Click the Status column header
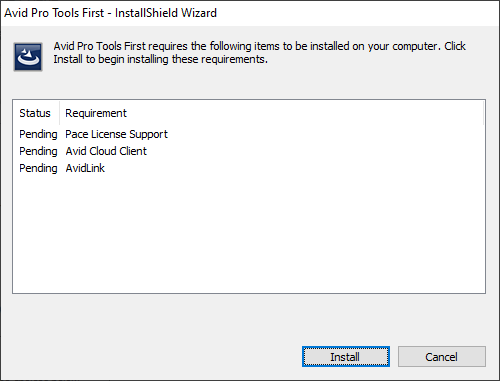The width and height of the screenshot is (500, 381). 35,113
